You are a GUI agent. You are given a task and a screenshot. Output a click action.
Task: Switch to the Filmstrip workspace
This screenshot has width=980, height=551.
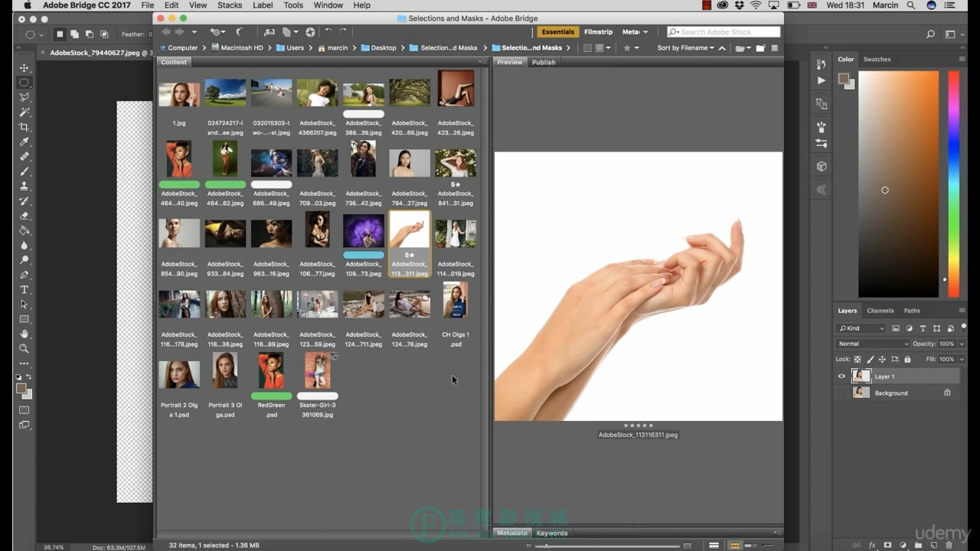598,32
